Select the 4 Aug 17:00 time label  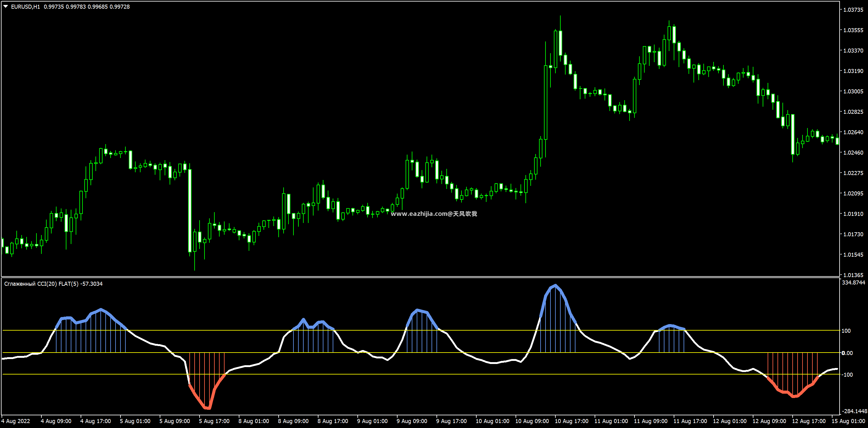[x=95, y=421]
